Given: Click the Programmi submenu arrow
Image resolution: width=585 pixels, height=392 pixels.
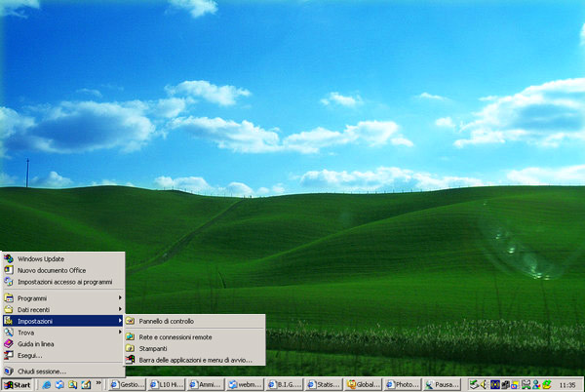Looking at the screenshot, I should (120, 297).
